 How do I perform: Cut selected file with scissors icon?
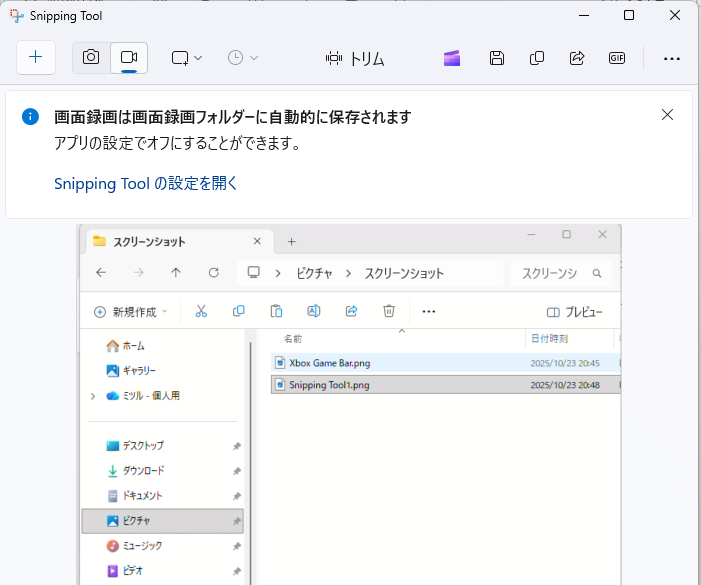[x=201, y=311]
